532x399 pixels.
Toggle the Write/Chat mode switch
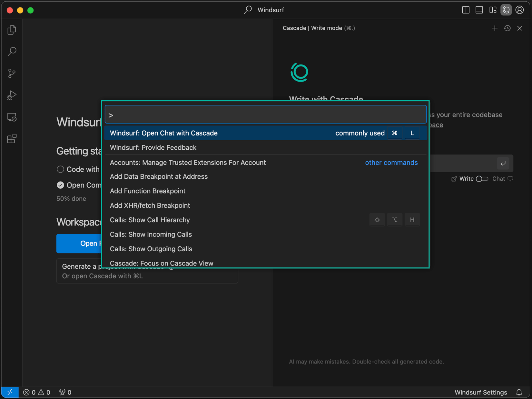tap(482, 179)
